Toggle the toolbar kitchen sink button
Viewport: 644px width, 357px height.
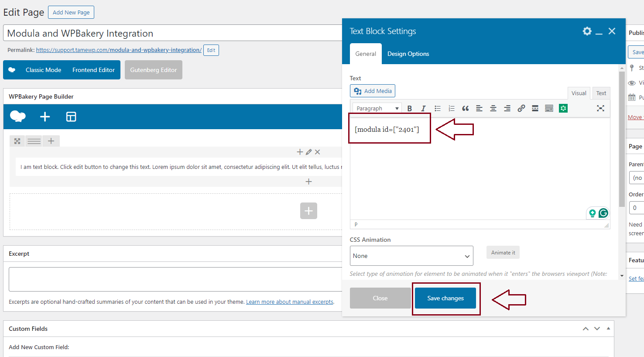point(549,109)
